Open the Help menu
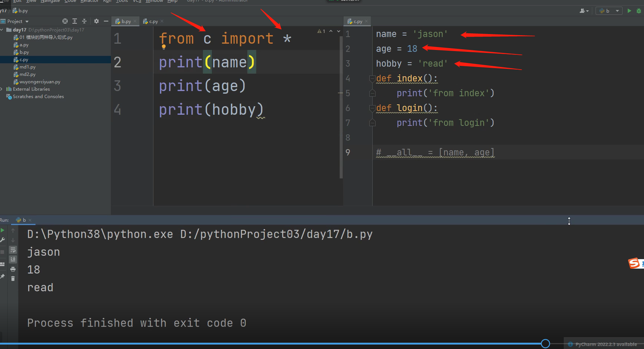Screen dimensions: 644x349 pyautogui.click(x=172, y=1)
